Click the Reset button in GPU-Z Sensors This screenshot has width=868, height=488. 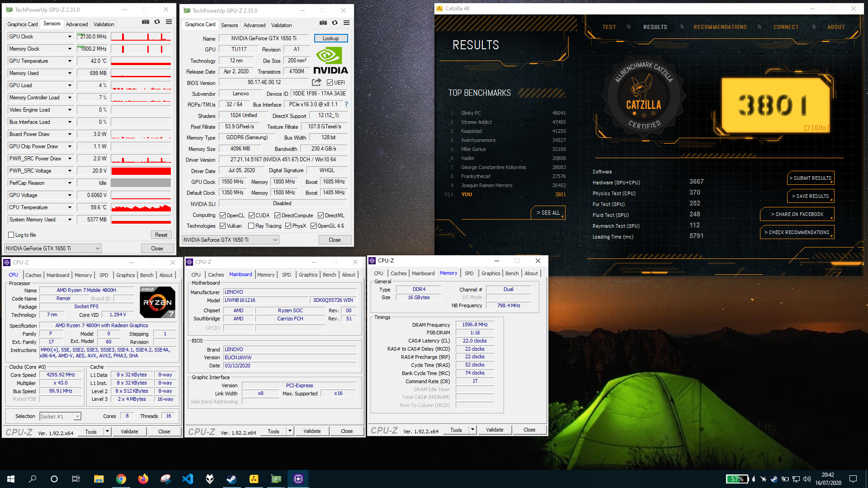click(x=161, y=235)
